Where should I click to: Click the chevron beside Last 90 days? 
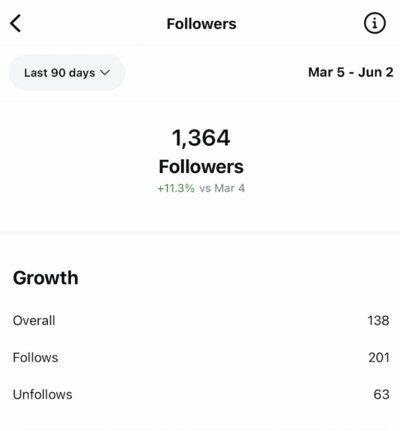click(105, 73)
